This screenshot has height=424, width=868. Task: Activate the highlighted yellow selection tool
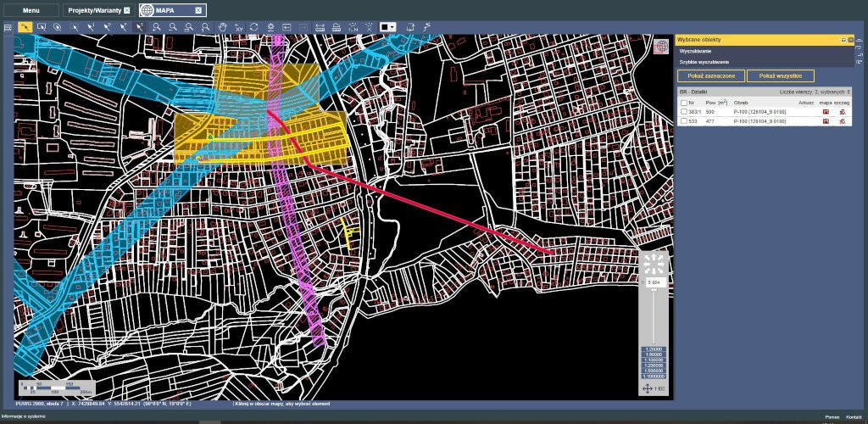coord(25,27)
